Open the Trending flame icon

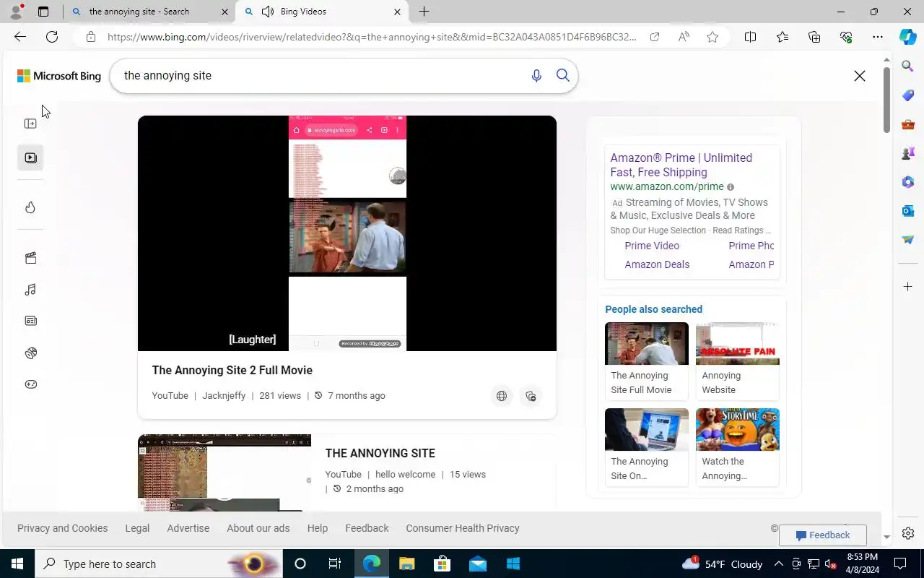point(30,207)
